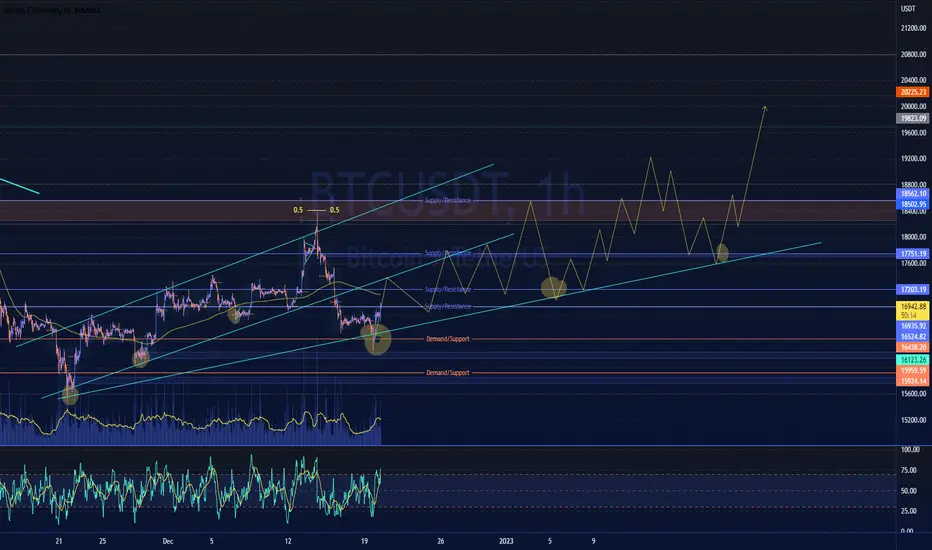Click the 15959.59 orange price tag

click(912, 370)
